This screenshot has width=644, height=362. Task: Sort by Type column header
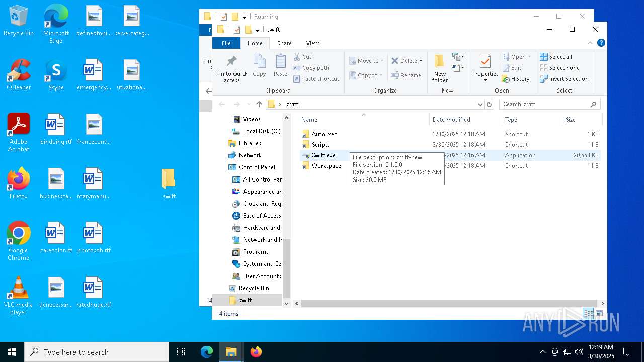tap(532, 120)
